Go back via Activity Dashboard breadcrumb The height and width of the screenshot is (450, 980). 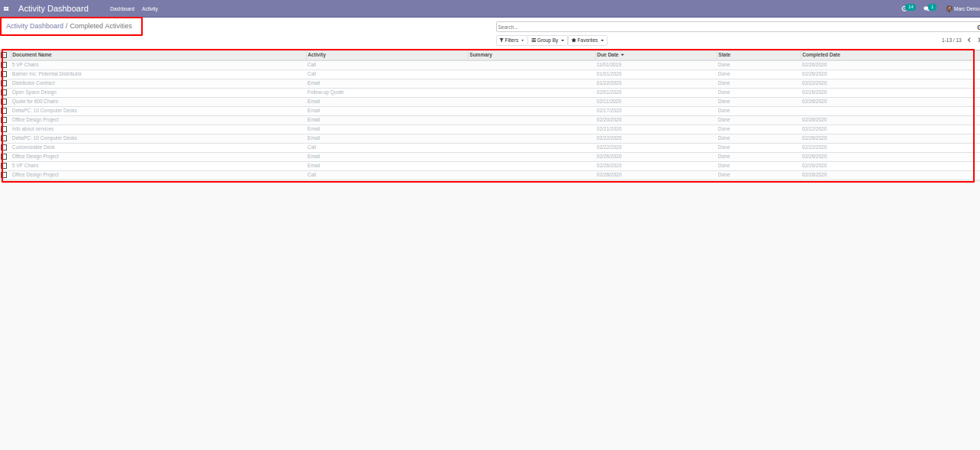click(x=35, y=26)
